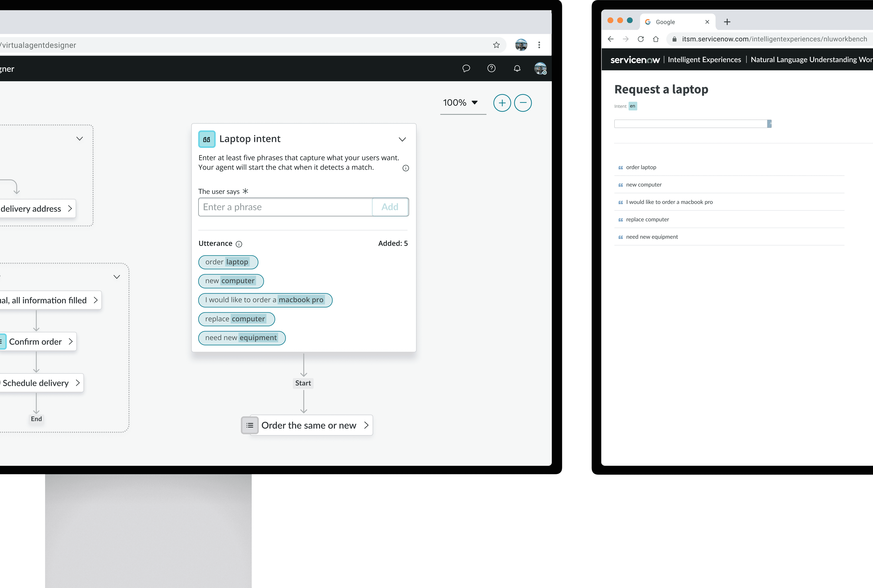The width and height of the screenshot is (873, 588).
Task: Zoom in with the plus circle
Action: point(502,103)
